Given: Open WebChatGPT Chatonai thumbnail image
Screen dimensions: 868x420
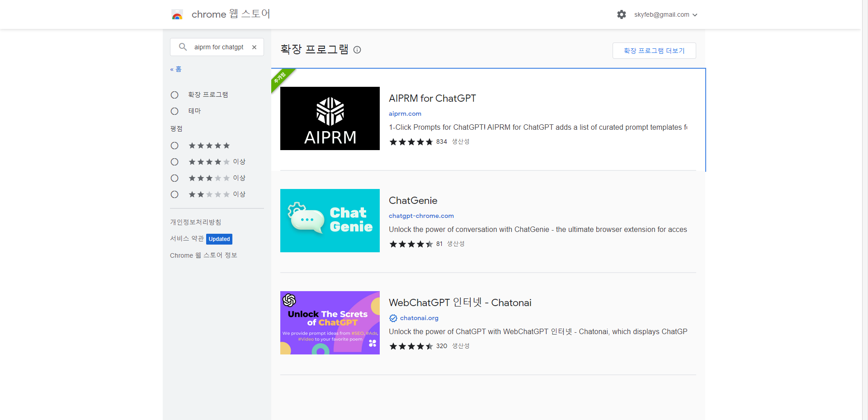Looking at the screenshot, I should coord(330,323).
